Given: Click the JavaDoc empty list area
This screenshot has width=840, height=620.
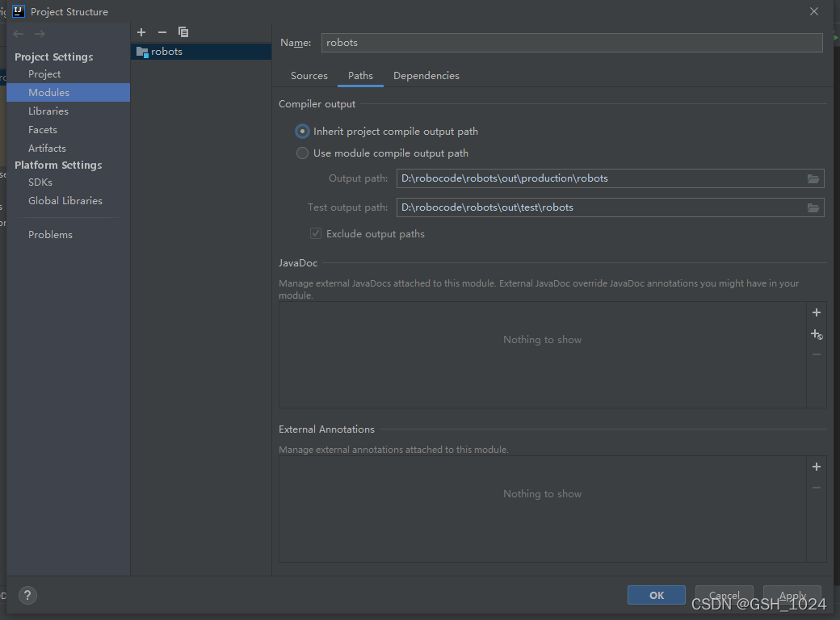Looking at the screenshot, I should click(542, 355).
